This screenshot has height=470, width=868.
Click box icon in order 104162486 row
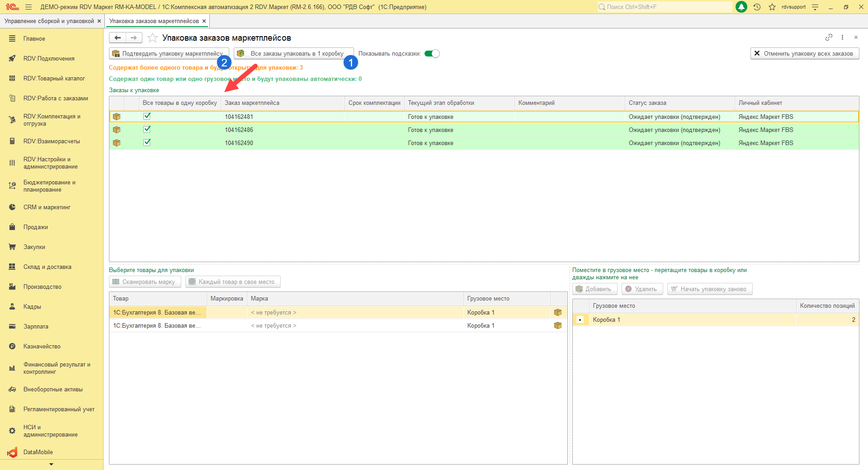click(x=117, y=130)
